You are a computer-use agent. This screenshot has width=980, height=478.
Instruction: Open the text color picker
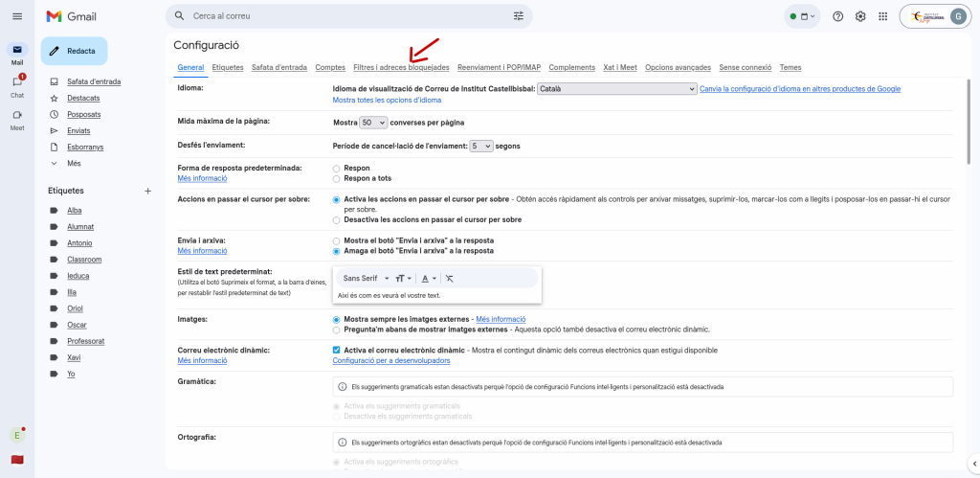(429, 278)
